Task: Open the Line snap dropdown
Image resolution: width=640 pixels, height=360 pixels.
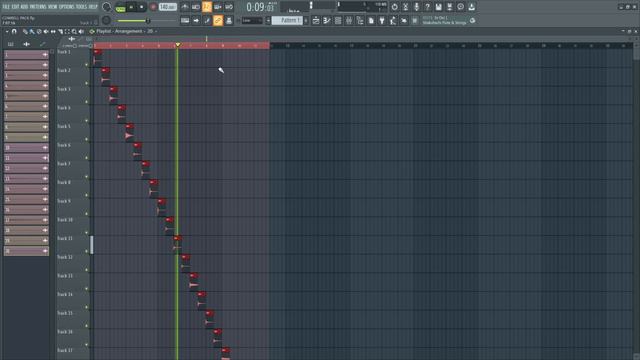Action: (x=252, y=20)
